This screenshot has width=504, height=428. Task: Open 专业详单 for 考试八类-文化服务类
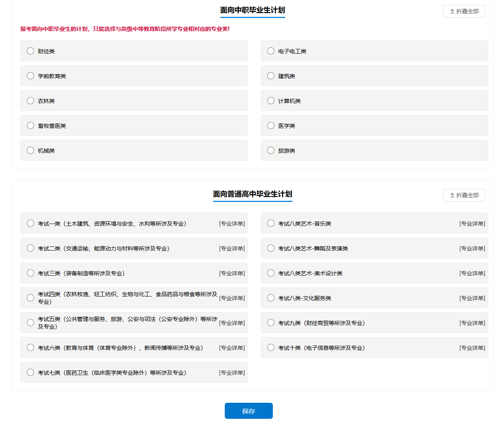coord(472,298)
